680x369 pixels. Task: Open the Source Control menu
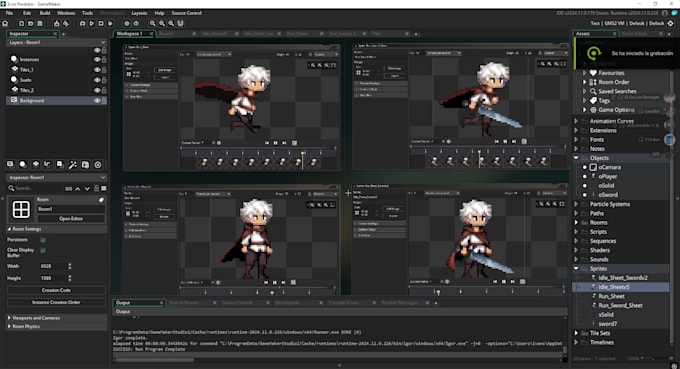coord(186,13)
